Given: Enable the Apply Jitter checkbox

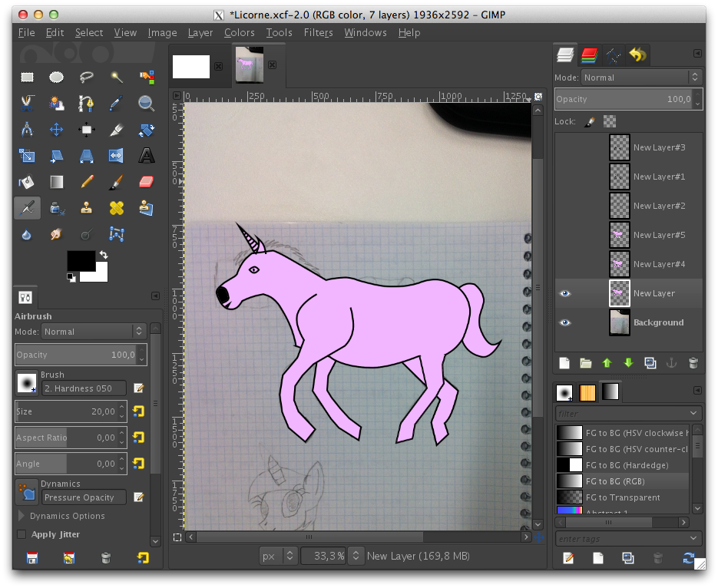Looking at the screenshot, I should [22, 534].
